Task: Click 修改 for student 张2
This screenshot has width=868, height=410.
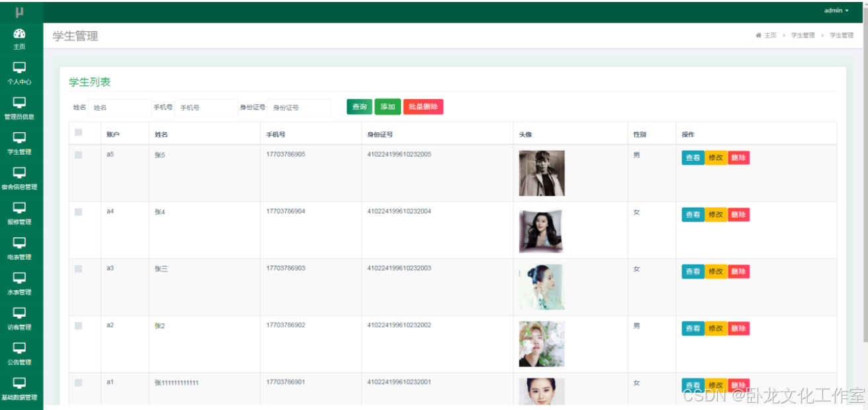Action: (716, 329)
